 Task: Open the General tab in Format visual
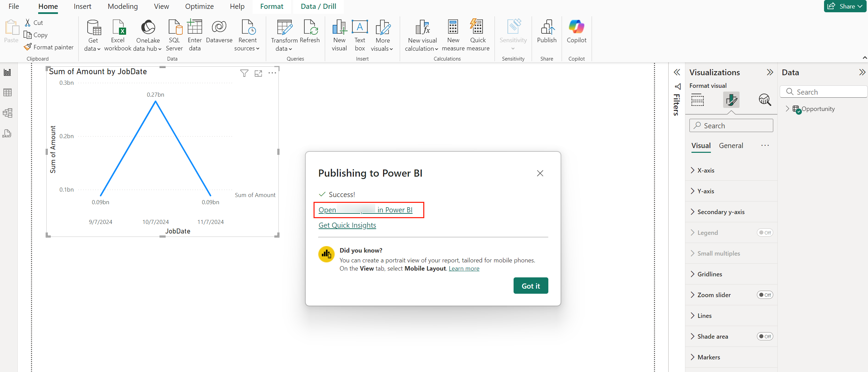tap(731, 145)
